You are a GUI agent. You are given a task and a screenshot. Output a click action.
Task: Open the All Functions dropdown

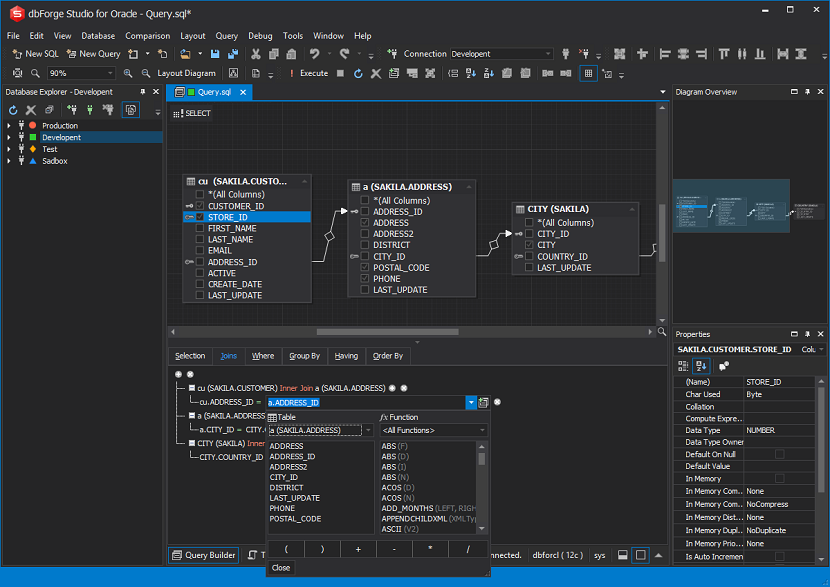coord(482,430)
